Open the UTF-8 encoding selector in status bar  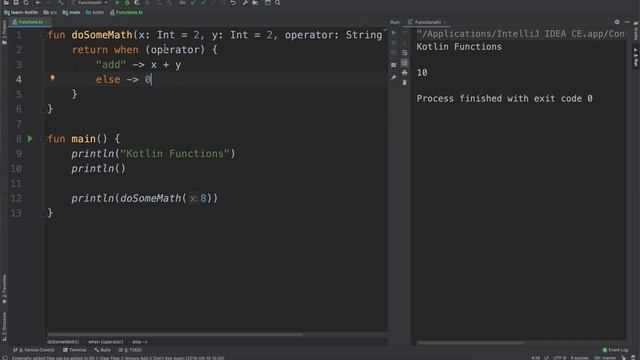559,358
